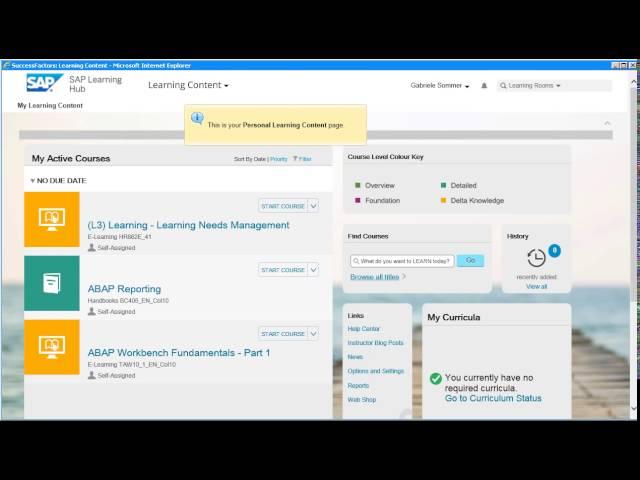Click the E-Learning HR882E_41 text
This screenshot has width=640, height=480.
pos(120,237)
